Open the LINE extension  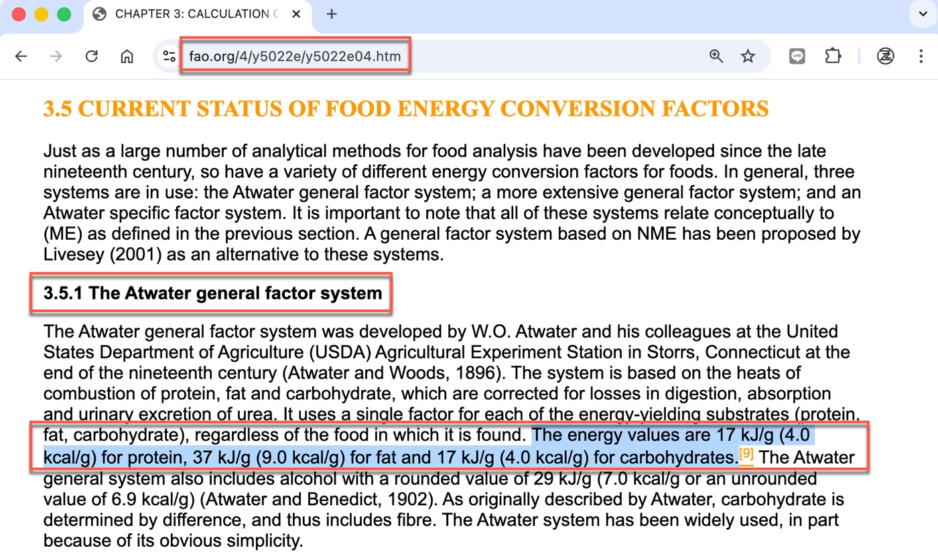[797, 56]
